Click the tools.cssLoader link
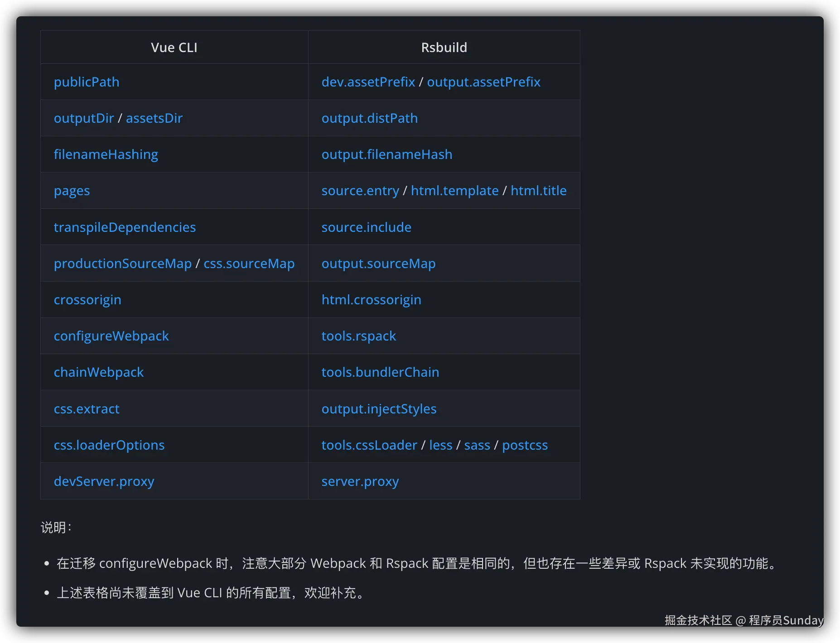 click(x=370, y=445)
